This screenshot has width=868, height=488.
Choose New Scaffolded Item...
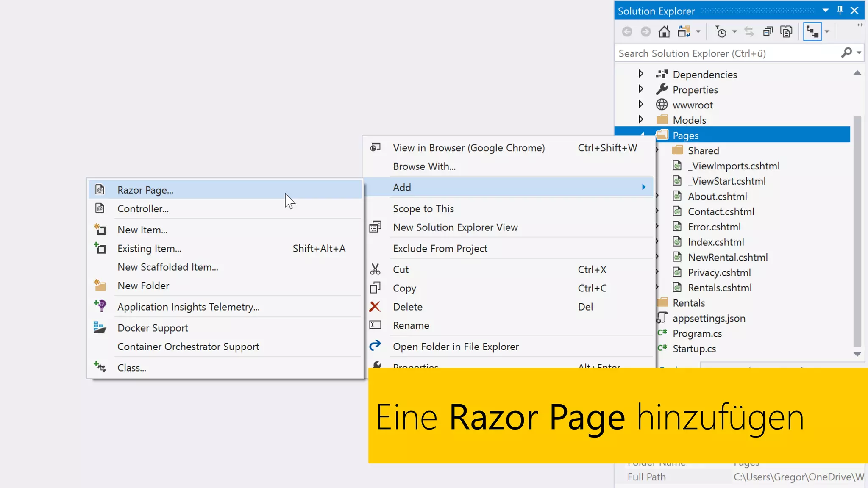click(225, 267)
